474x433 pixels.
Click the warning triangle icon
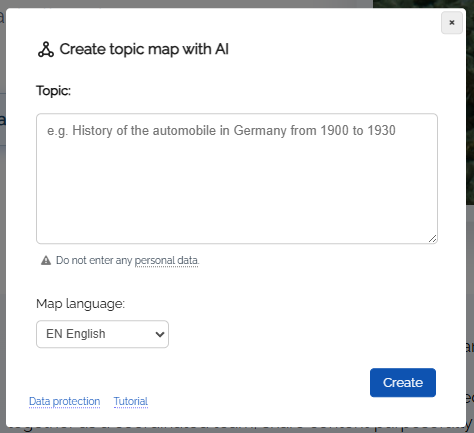pos(46,260)
